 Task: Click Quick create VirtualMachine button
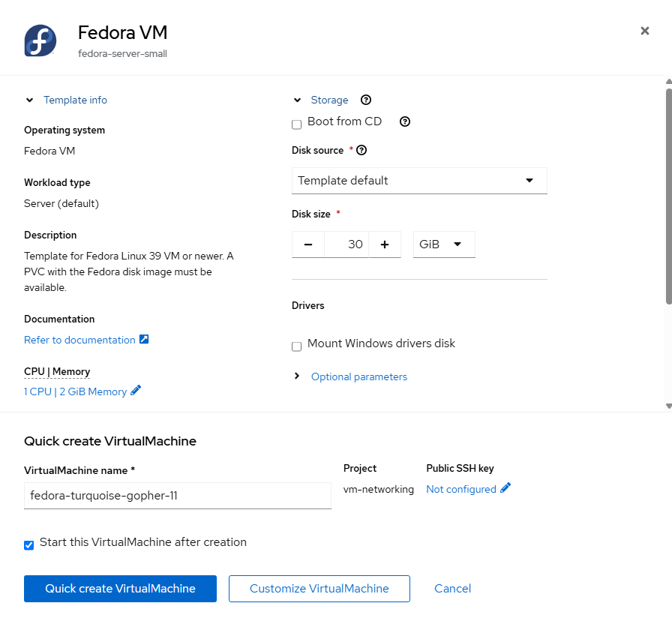(x=121, y=589)
